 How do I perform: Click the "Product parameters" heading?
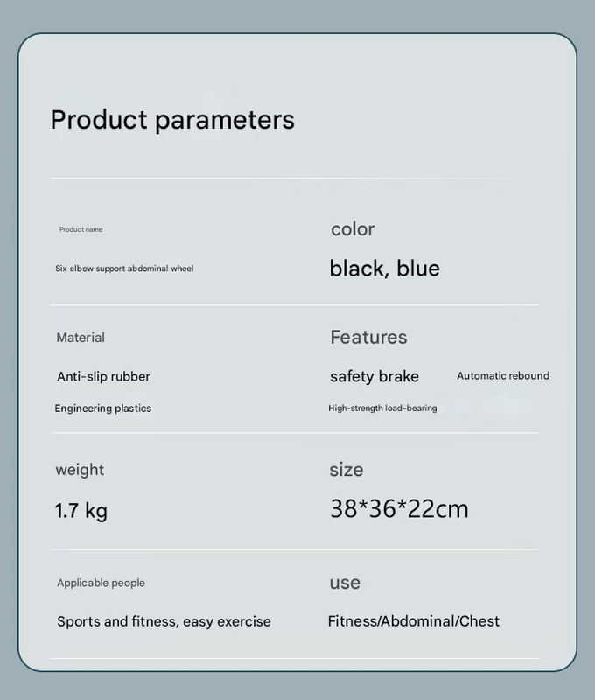(x=172, y=120)
